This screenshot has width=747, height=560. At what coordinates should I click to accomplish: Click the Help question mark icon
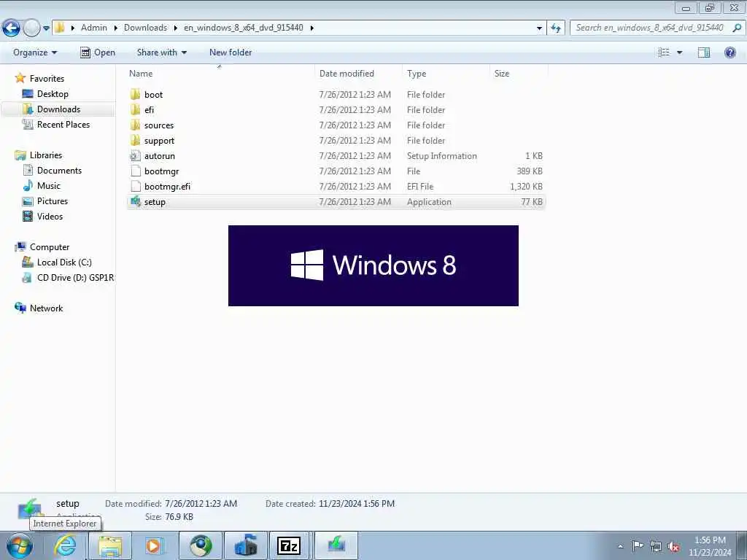729,52
